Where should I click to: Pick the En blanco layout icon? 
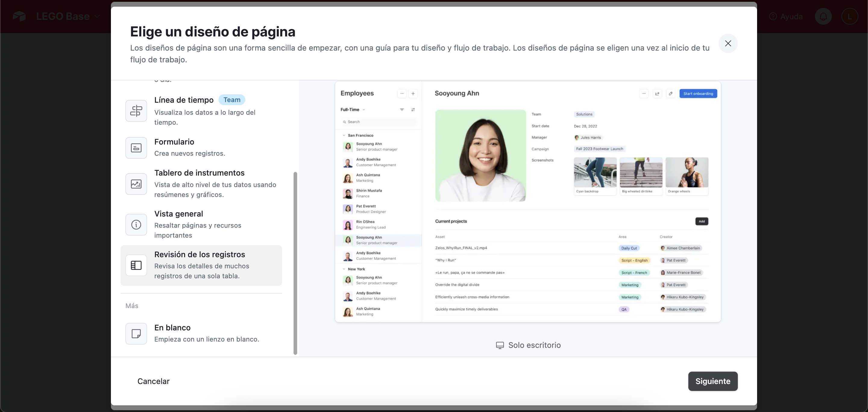(136, 334)
